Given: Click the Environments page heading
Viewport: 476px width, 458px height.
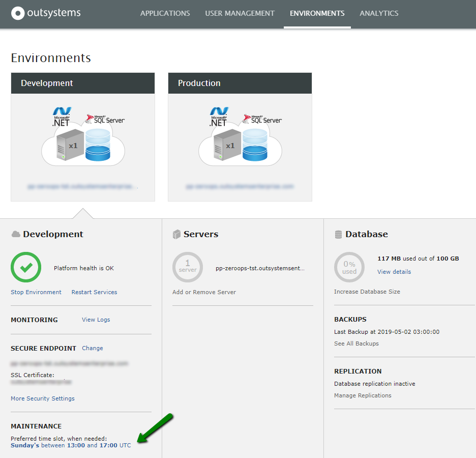Looking at the screenshot, I should click(x=51, y=58).
